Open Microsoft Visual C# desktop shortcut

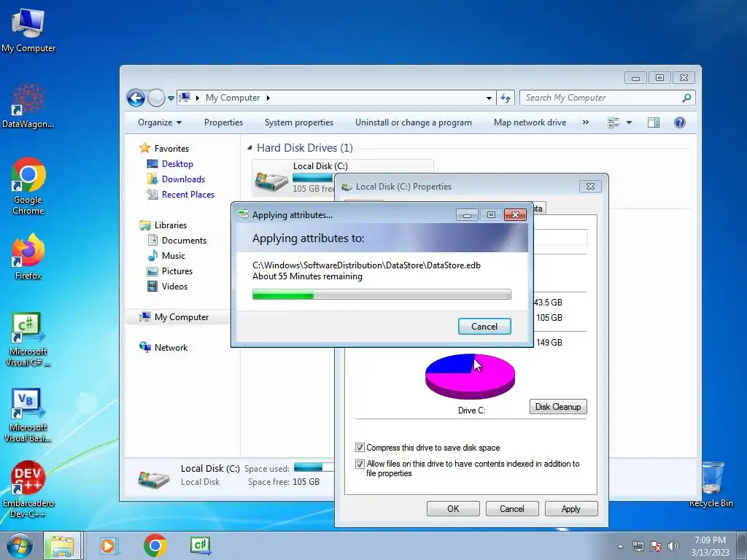coord(28,339)
